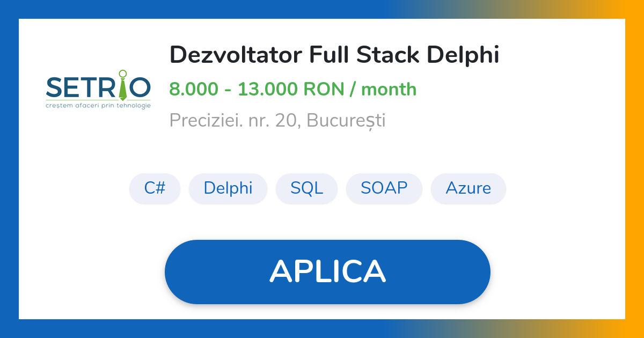Expand the SQL tag for details
The image size is (644, 338).
[x=306, y=188]
